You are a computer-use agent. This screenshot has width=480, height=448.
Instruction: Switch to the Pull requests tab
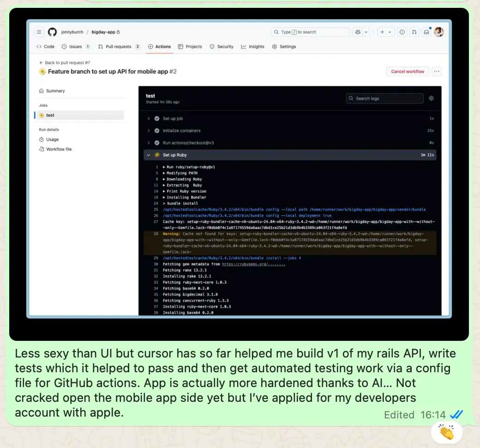pos(118,47)
